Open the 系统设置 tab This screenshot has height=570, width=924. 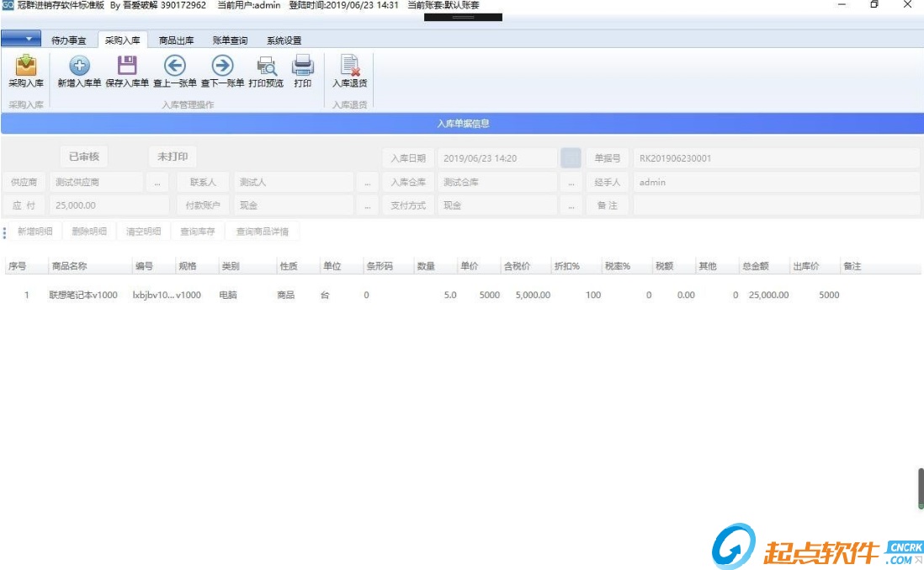pos(284,39)
